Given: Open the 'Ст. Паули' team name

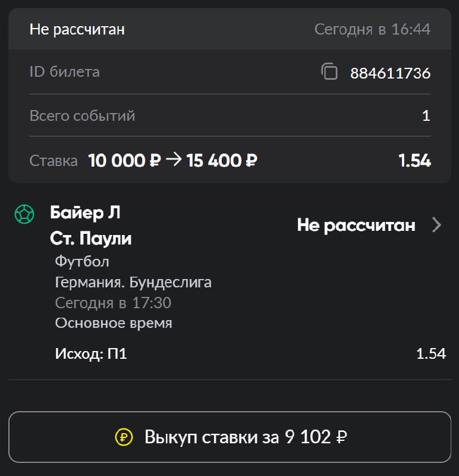Looking at the screenshot, I should pos(91,239).
